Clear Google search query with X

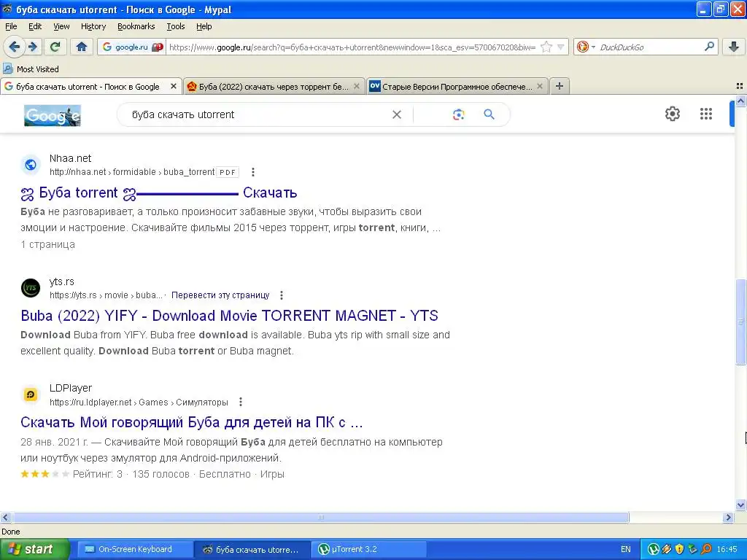[x=396, y=114]
